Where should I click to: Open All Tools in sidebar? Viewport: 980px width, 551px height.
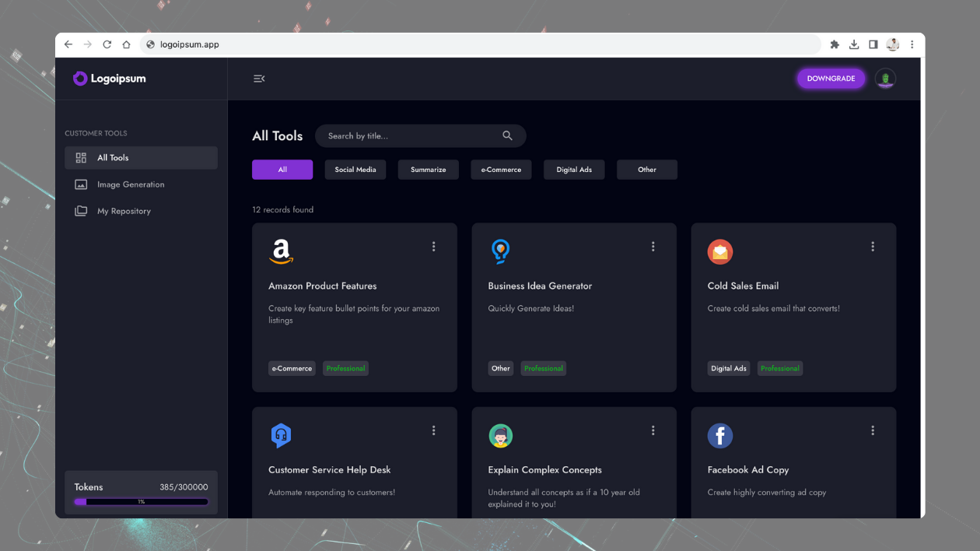click(141, 158)
